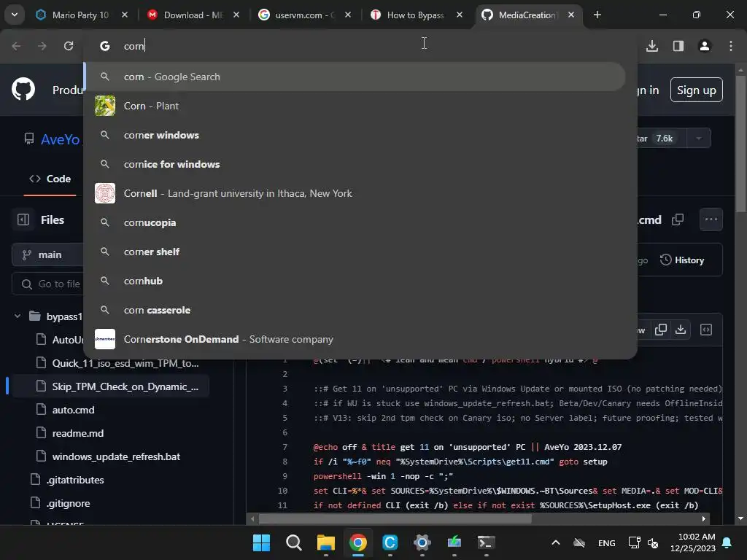Choose 'cornice for windows' suggestion
The image size is (747, 560).
pos(355,164)
